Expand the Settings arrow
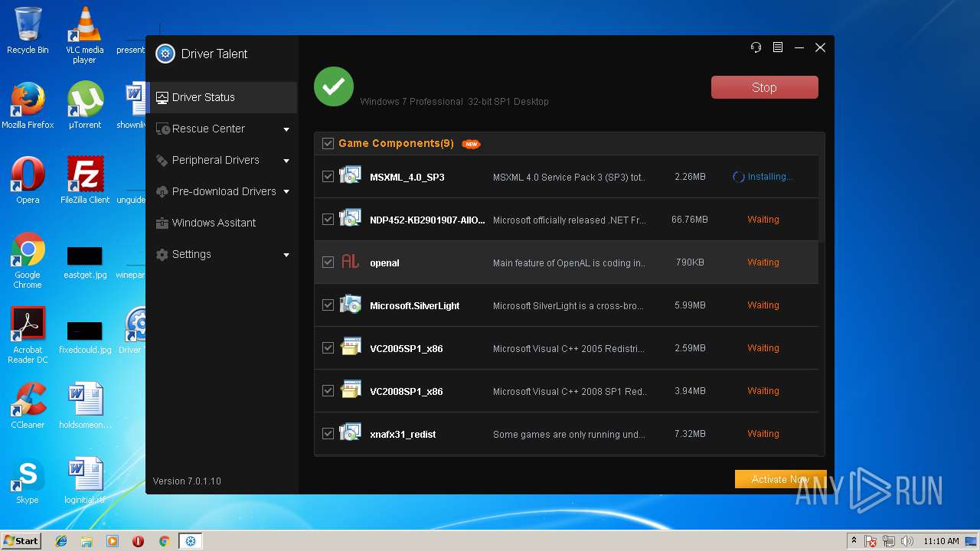The width and height of the screenshot is (980, 551). [x=286, y=255]
